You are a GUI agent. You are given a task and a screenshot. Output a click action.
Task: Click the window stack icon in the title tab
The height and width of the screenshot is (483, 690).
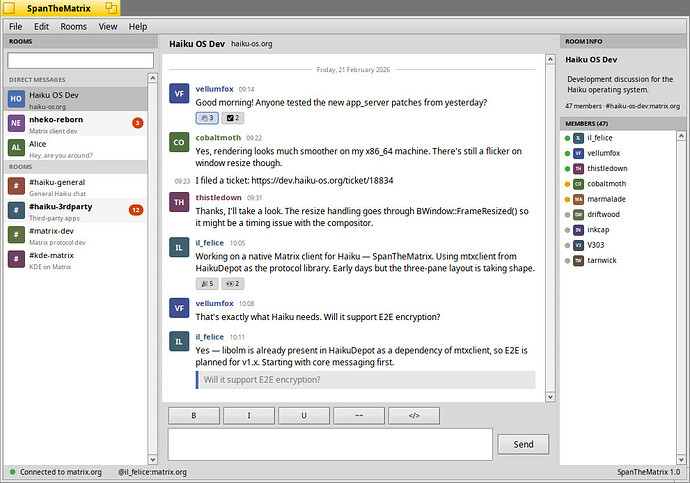tap(111, 8)
